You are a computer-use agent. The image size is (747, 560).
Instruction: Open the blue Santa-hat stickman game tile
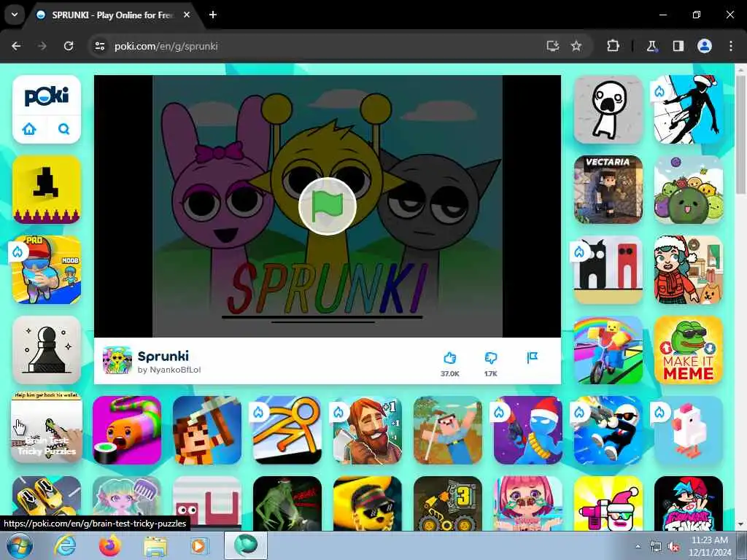coord(528,430)
